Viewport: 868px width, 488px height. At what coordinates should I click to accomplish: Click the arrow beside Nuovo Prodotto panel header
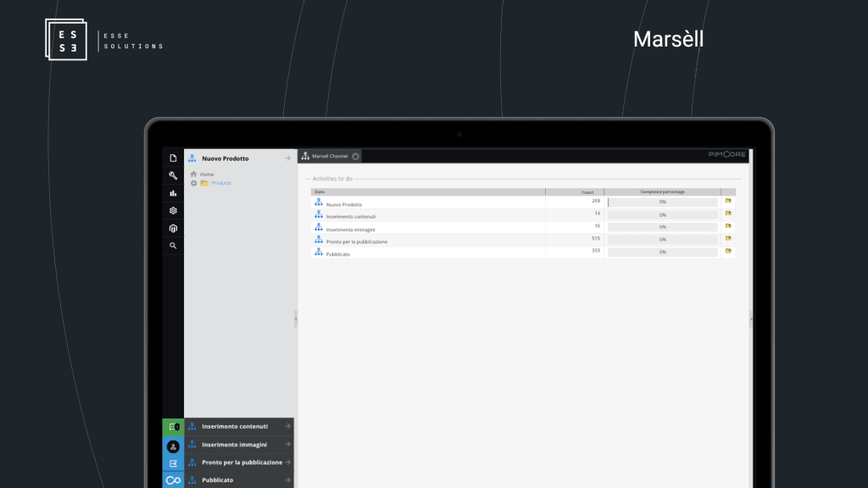coord(288,158)
